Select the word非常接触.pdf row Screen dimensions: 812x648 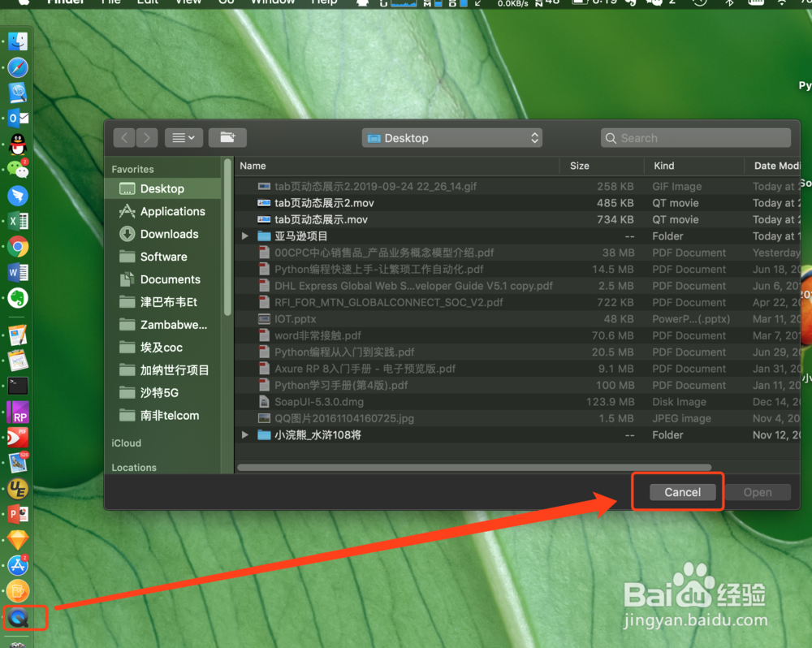(516, 335)
